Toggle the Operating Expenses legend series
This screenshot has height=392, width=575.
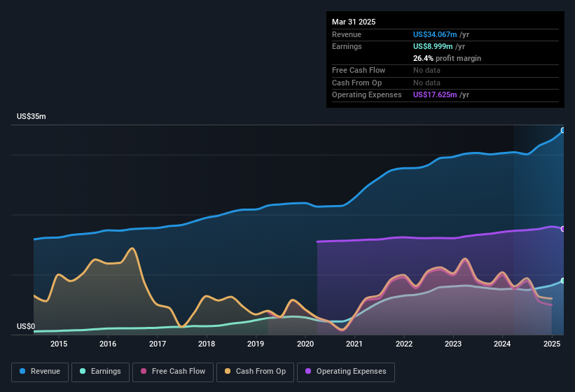[x=346, y=372]
